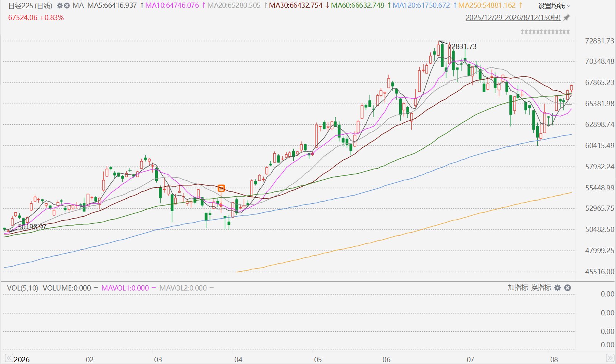Open MA indicator settings gear icon
The width and height of the screenshot is (616, 364).
pyautogui.click(x=59, y=6)
